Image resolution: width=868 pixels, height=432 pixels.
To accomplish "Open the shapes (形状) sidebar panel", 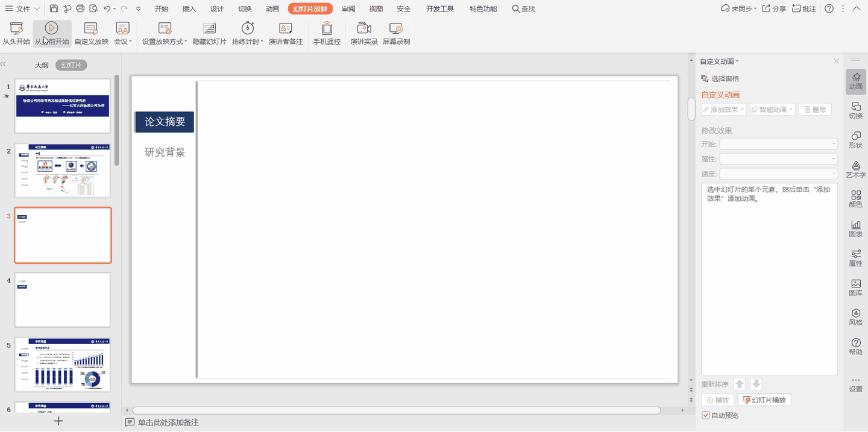I will point(856,139).
